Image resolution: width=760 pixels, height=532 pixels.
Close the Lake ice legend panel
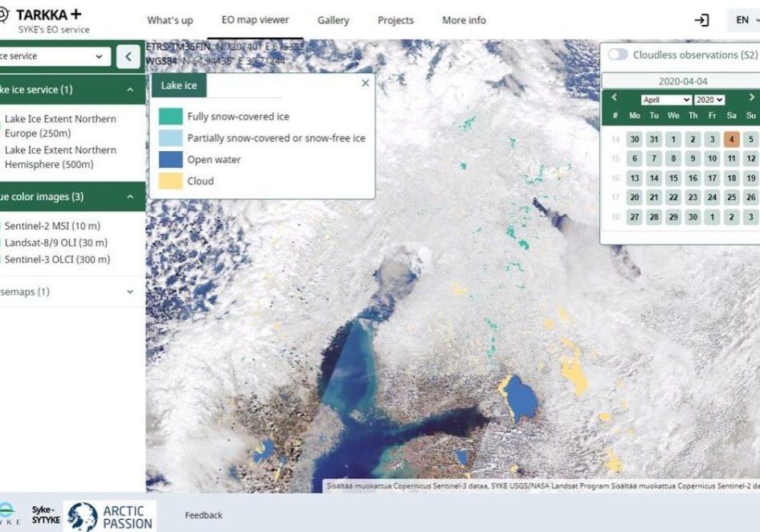(x=366, y=83)
